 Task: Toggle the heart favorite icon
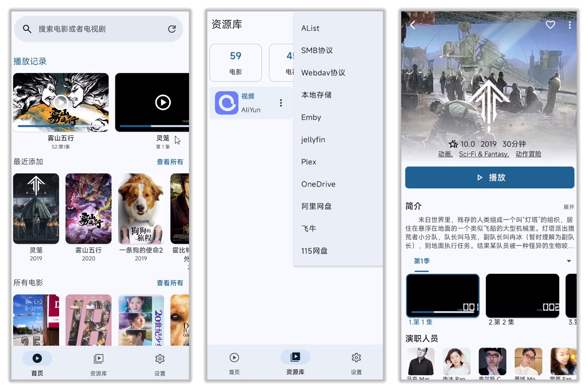pos(550,25)
